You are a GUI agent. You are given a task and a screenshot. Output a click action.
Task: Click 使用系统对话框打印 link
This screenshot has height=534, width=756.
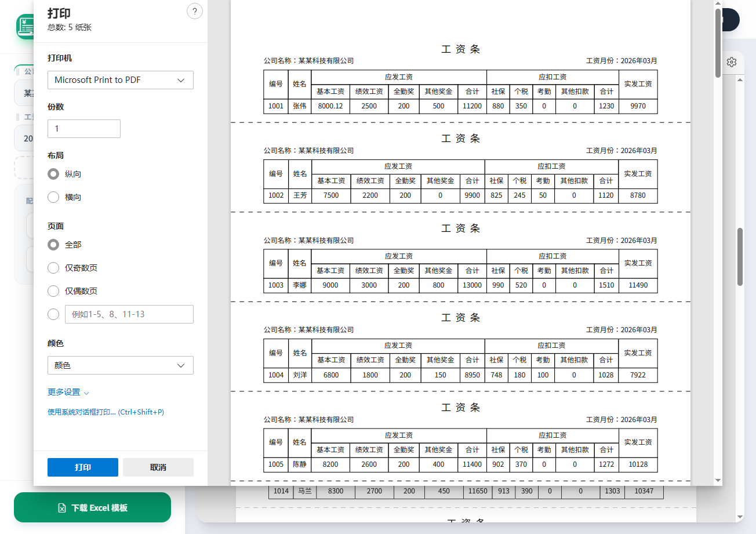[106, 412]
